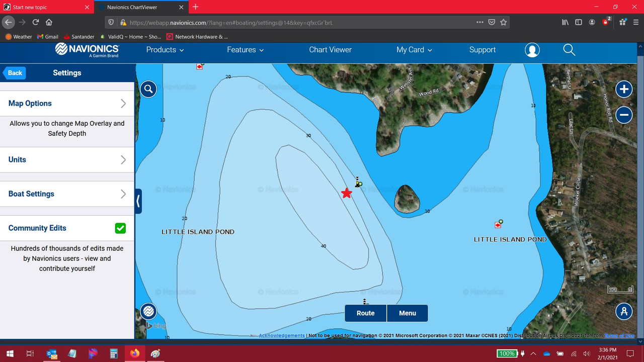The height and width of the screenshot is (362, 644).
Task: Open the Windows notification center
Action: tap(630, 353)
